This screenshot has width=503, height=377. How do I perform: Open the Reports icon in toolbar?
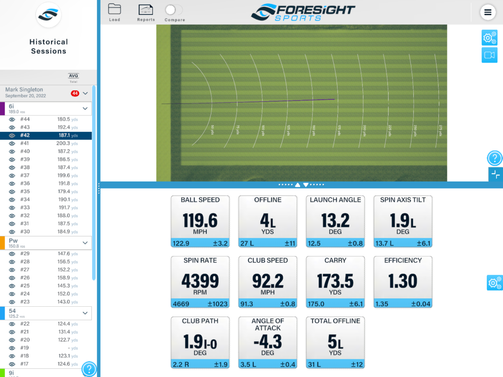click(x=146, y=10)
